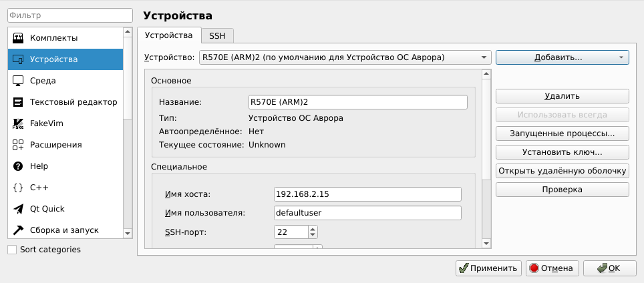This screenshot has height=283, width=644.
Task: Click the Сборка и запуск hammer icon
Action: click(x=18, y=230)
